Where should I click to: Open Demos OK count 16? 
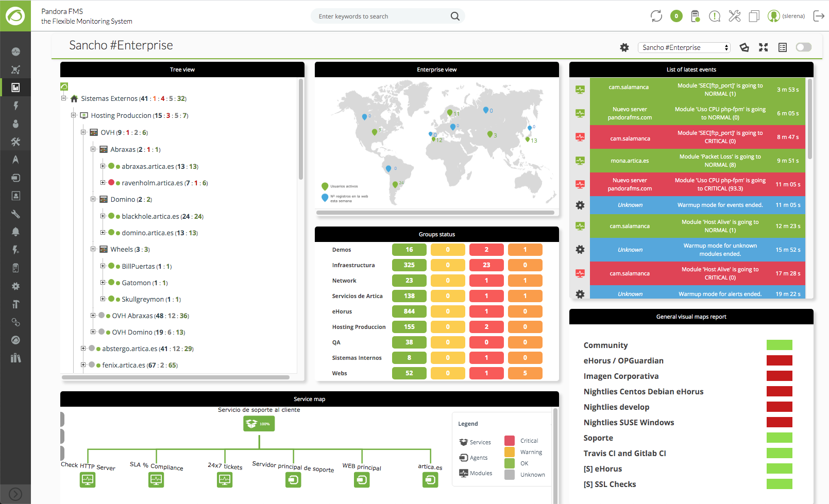(409, 250)
